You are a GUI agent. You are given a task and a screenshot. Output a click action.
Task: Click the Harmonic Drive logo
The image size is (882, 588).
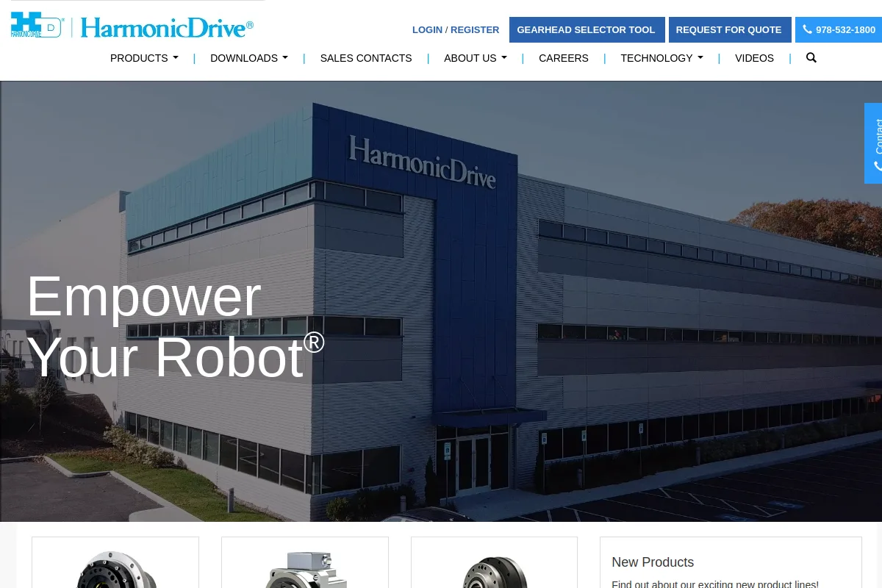pyautogui.click(x=132, y=26)
